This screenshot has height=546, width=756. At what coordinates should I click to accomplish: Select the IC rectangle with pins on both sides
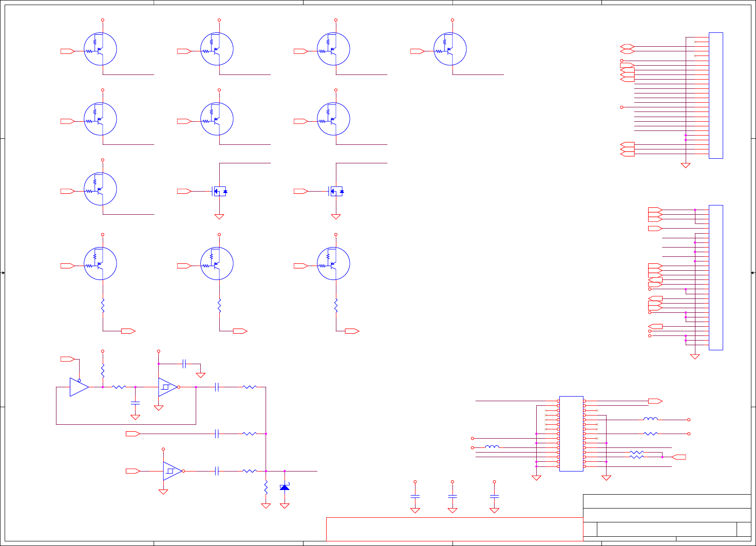click(x=571, y=434)
